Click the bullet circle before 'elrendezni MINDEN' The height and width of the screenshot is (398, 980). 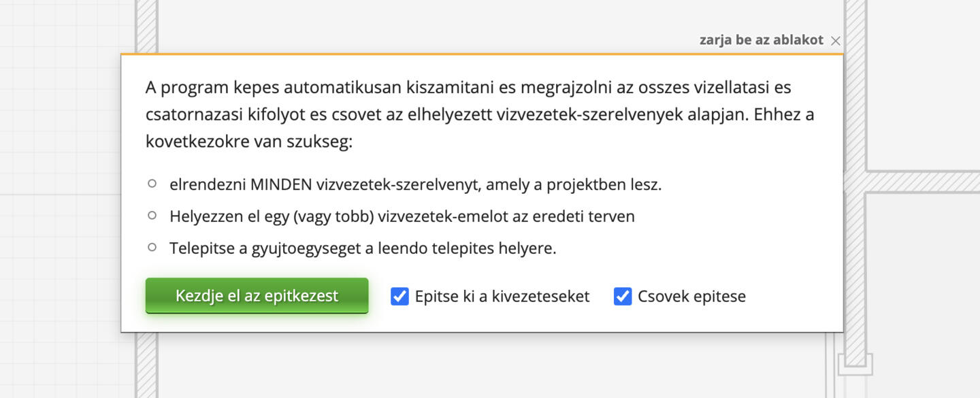[x=152, y=184]
